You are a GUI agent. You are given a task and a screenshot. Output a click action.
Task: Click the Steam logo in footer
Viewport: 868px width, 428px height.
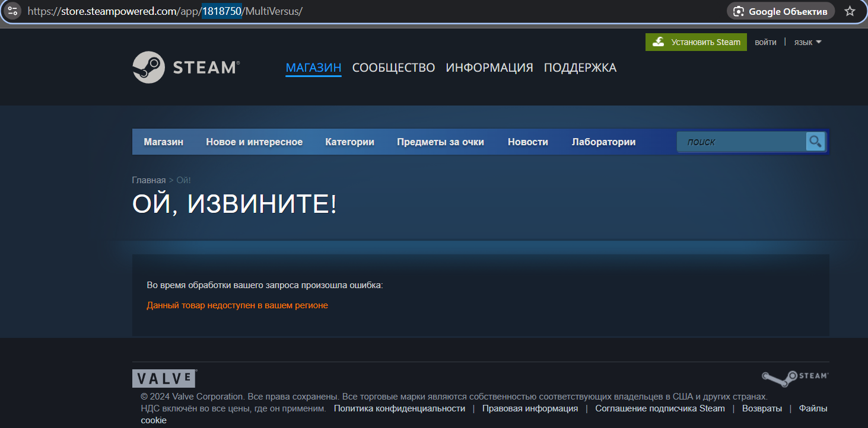[x=795, y=379]
